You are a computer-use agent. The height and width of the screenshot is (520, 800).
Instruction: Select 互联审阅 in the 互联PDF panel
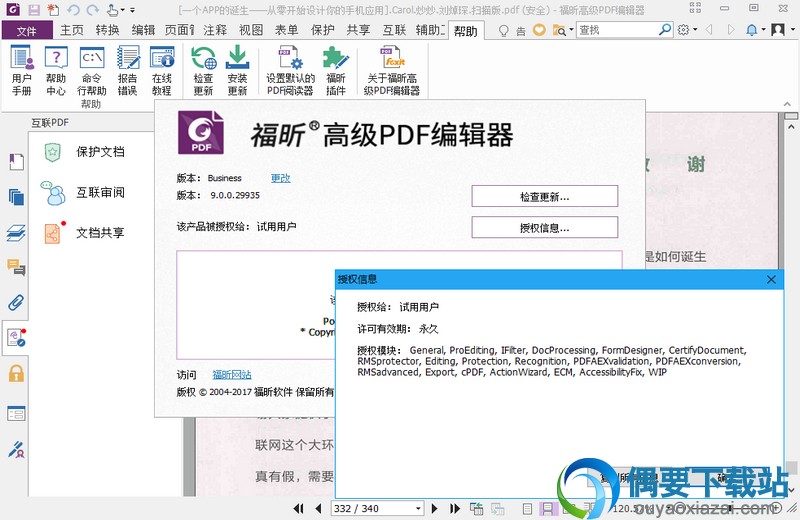coord(85,193)
